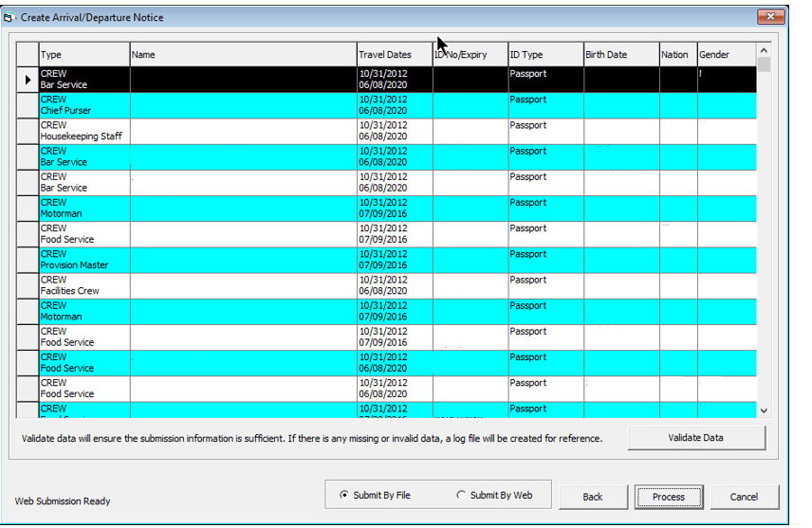Screen dimensions: 812x528
Task: Click the scrollbar down arrow of the grid
Action: [764, 410]
